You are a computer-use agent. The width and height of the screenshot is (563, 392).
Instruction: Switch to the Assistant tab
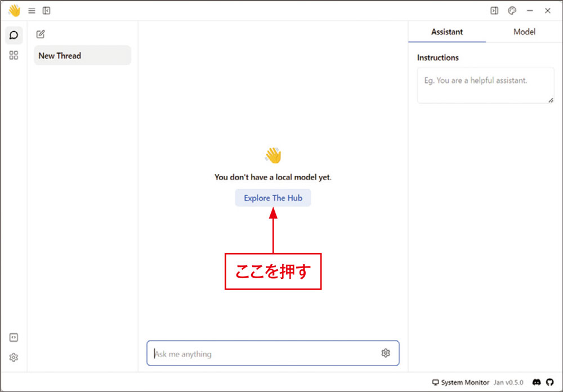click(447, 32)
